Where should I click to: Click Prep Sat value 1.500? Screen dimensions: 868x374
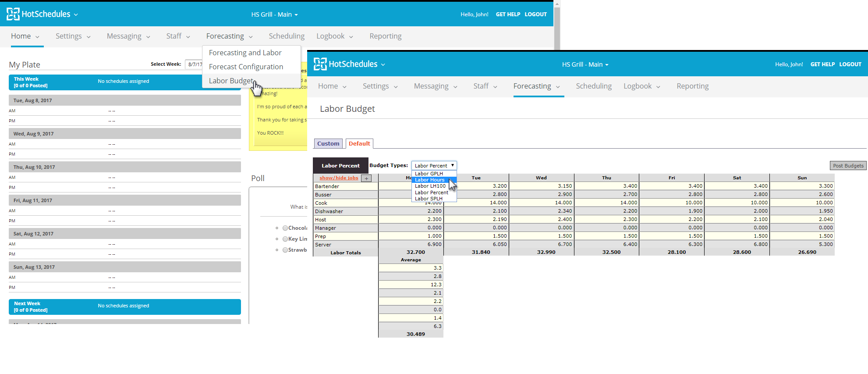click(x=737, y=236)
